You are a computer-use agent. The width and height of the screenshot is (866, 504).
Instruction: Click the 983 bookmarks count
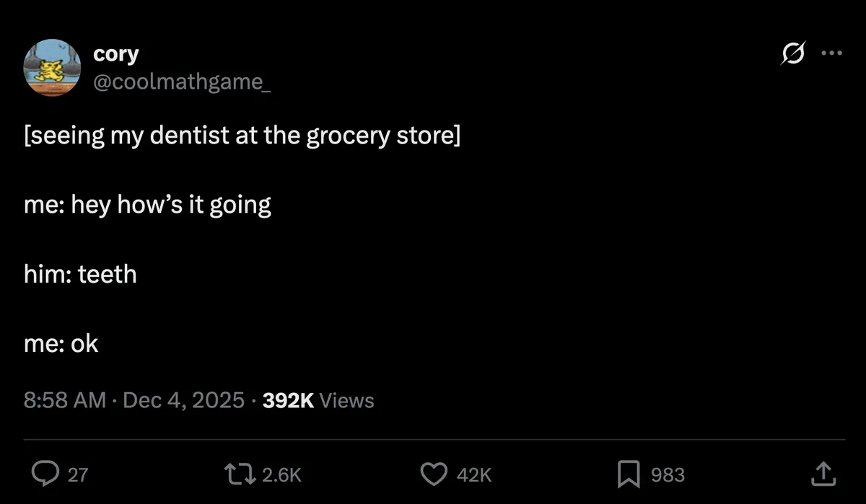(x=668, y=474)
